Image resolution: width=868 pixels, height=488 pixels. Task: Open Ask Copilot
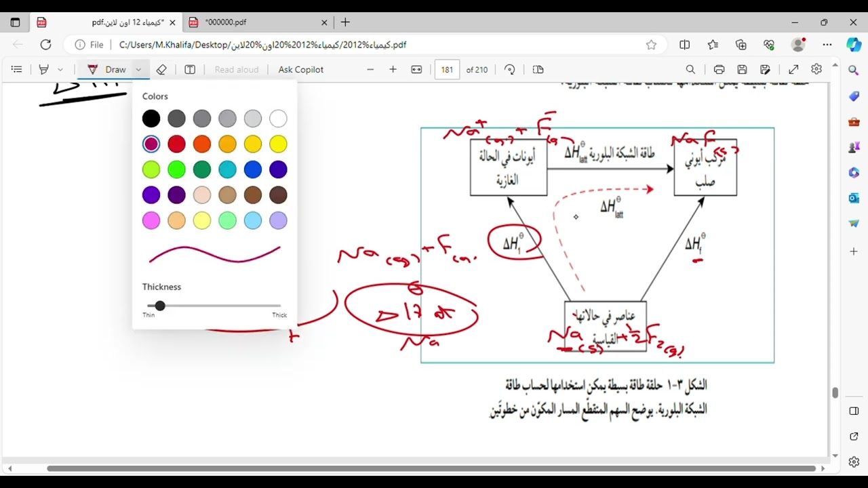coord(301,69)
